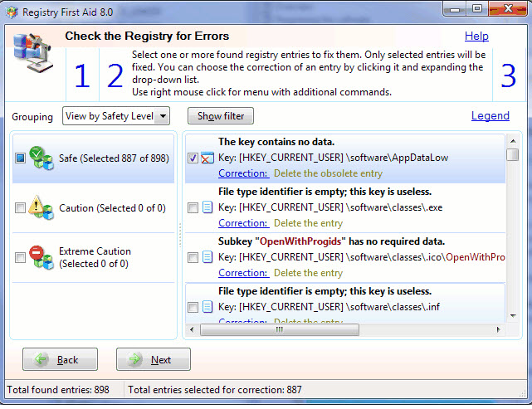Viewport: 532px width, 409px height.
Task: Open Correction options for AppDataLow entry
Action: [243, 173]
